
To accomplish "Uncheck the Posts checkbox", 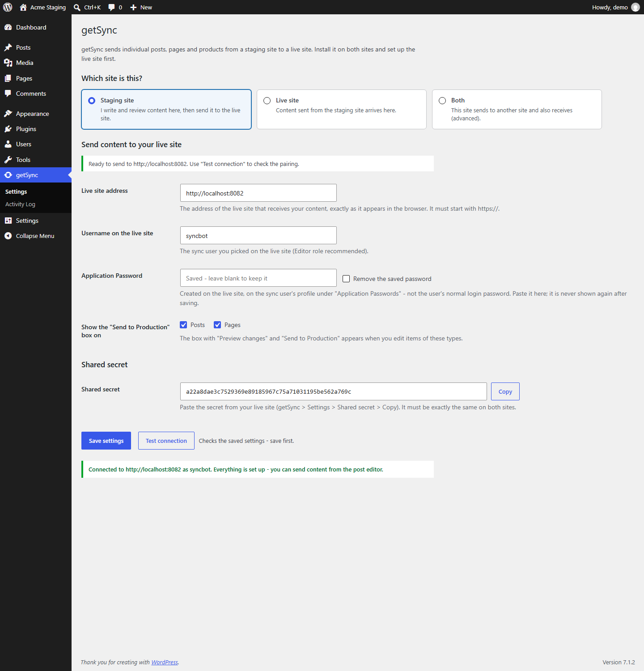I will point(183,325).
